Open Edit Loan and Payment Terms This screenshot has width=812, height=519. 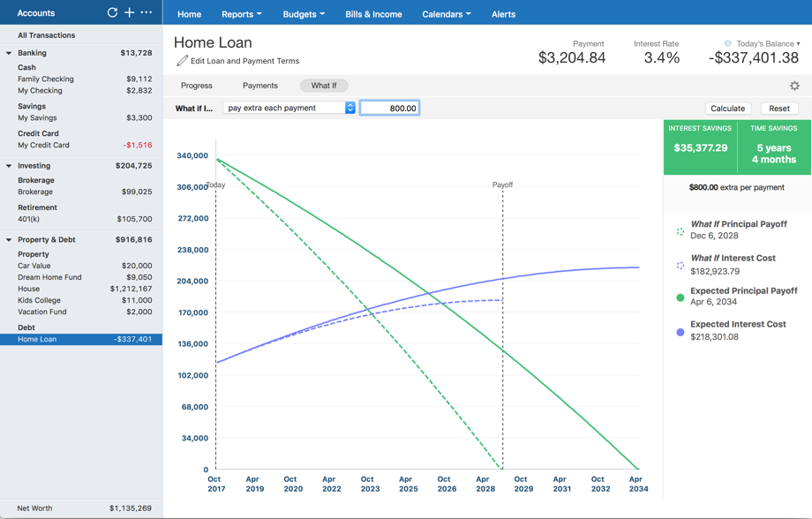click(x=245, y=61)
